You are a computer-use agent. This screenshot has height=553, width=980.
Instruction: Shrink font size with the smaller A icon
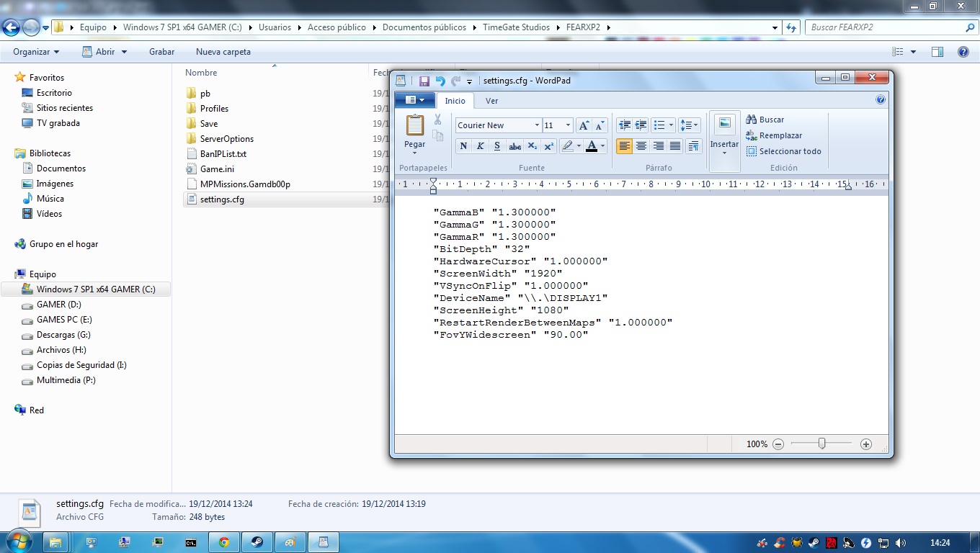coord(600,125)
